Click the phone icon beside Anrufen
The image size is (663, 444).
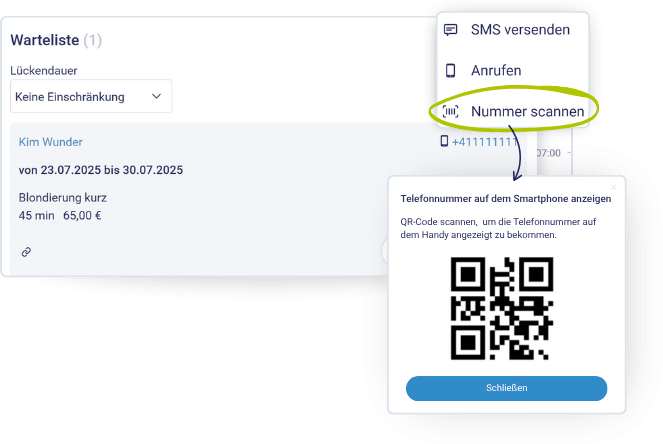450,70
